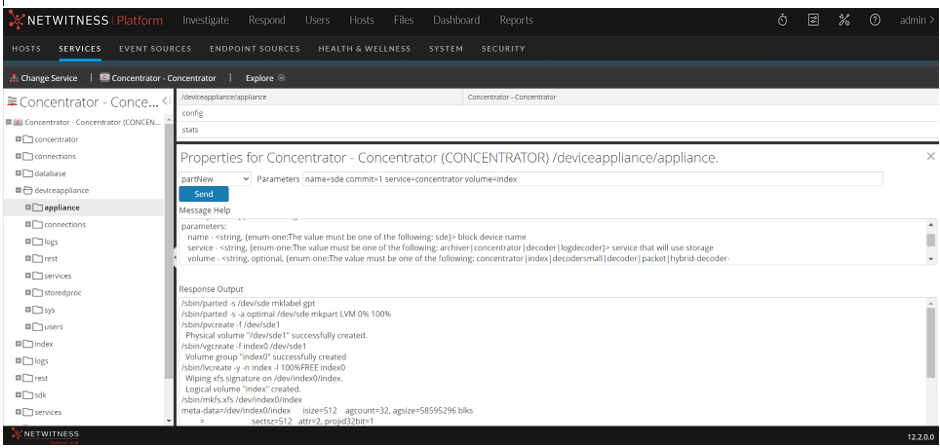940x448 pixels.
Task: Click the storedproc folder icon
Action: coord(37,293)
